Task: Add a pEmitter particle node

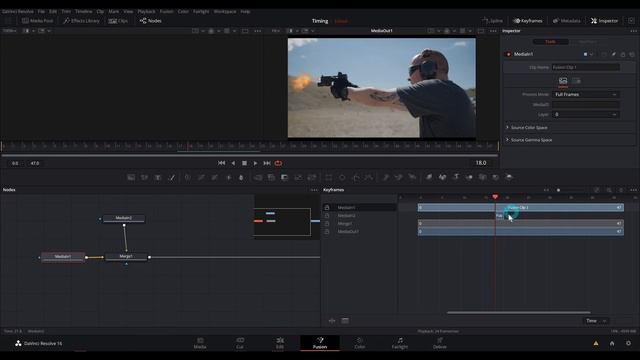Action: click(386, 177)
